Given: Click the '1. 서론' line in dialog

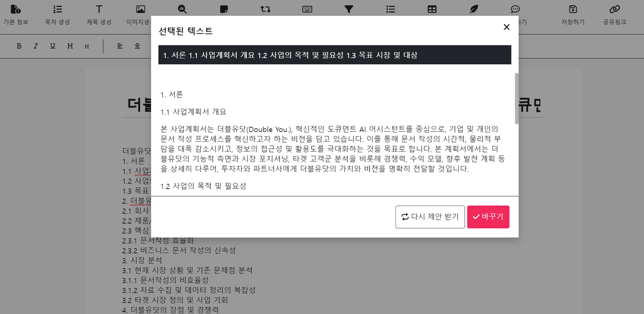Looking at the screenshot, I should tap(171, 94).
